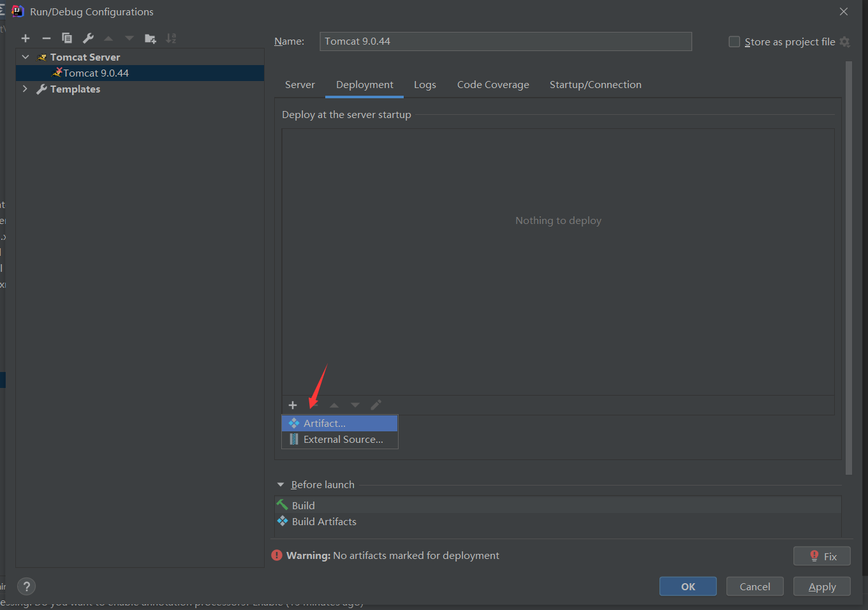Viewport: 868px width, 610px height.
Task: Click the Cancel button
Action: pos(755,586)
